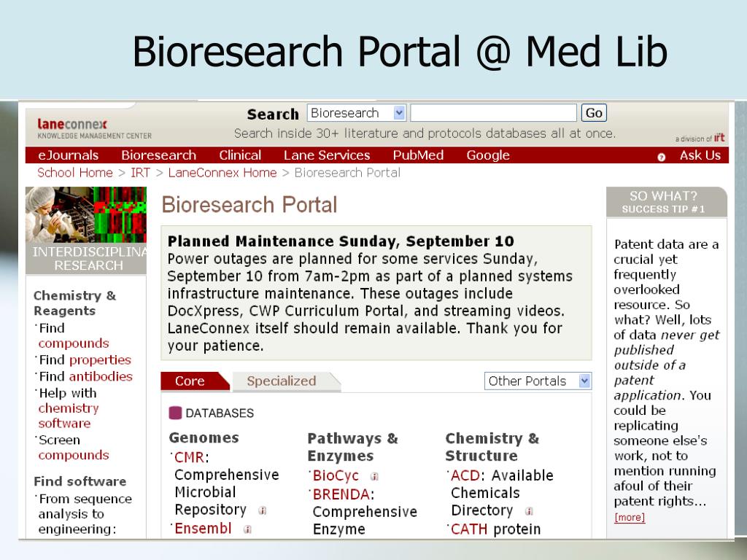The height and width of the screenshot is (560, 747).
Task: Open the eJournals menu
Action: (x=68, y=155)
